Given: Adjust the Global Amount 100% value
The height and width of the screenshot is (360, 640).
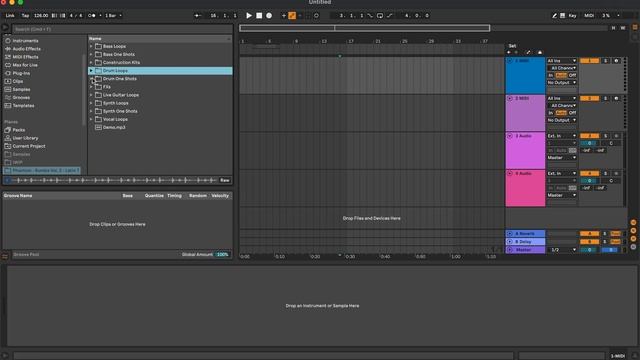Looking at the screenshot, I should pos(222,254).
